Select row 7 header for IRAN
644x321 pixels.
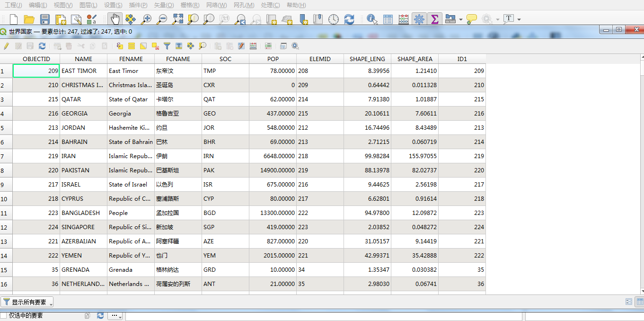tap(6, 156)
